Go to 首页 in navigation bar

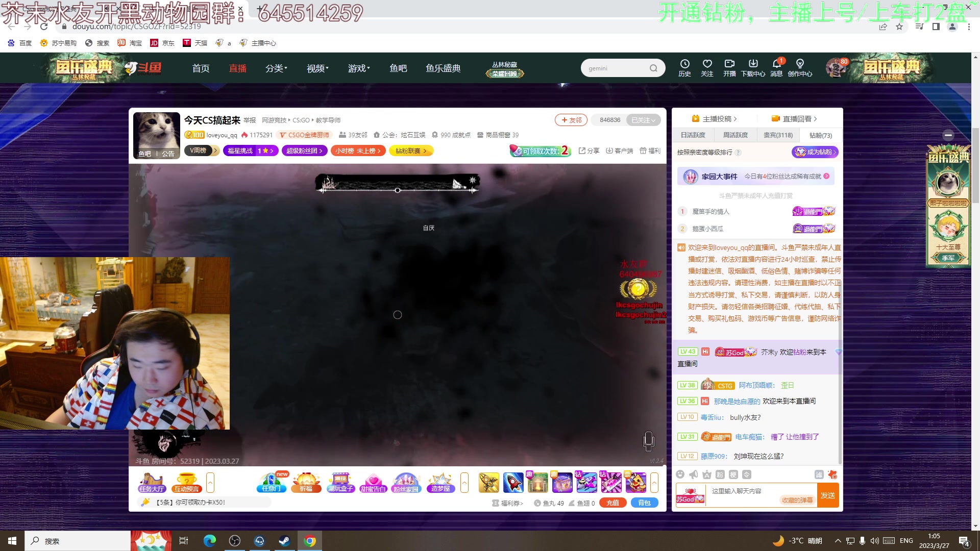click(x=201, y=68)
